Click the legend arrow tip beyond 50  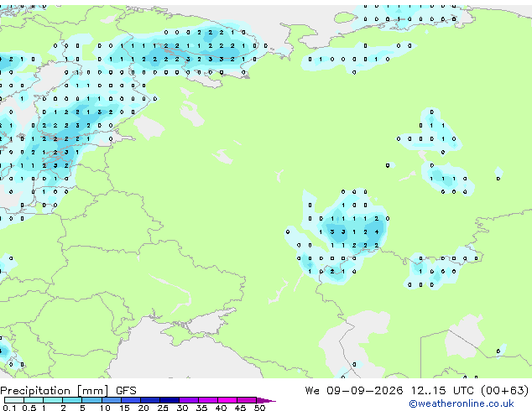266,400
